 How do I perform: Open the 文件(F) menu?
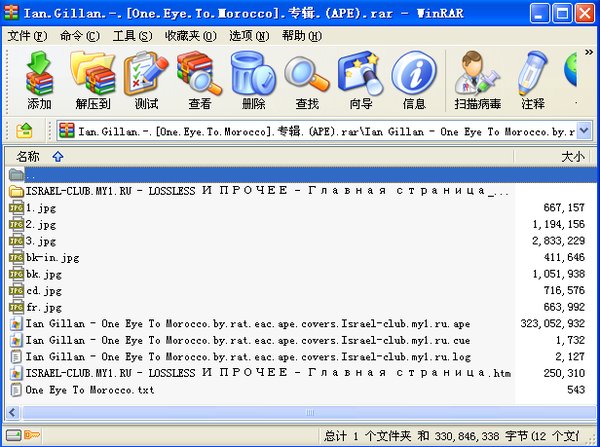click(27, 36)
